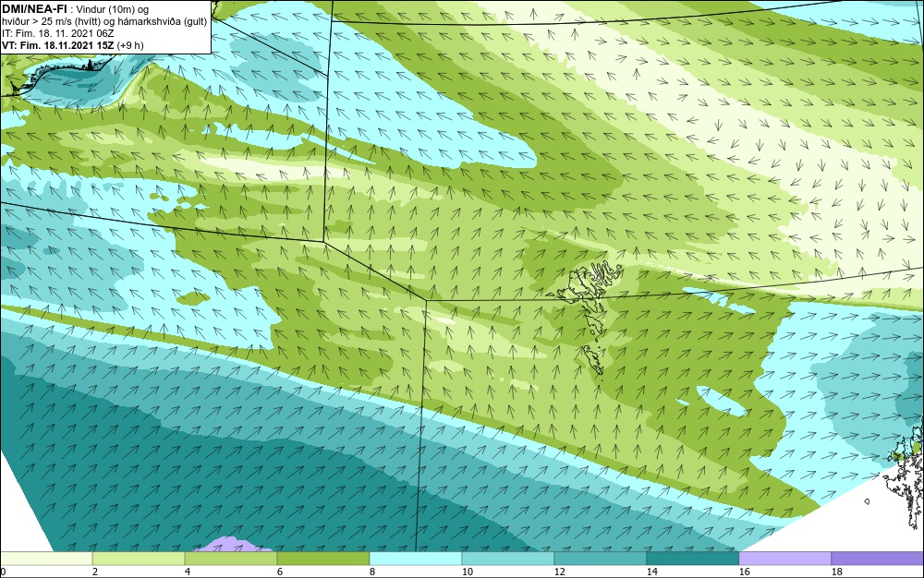
Task: Click the legend value "4"
Action: (x=188, y=572)
